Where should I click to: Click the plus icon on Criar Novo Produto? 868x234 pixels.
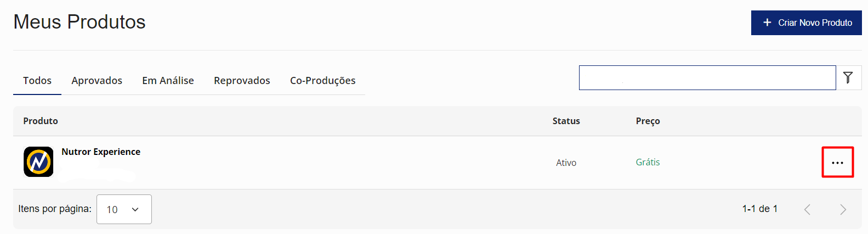tap(767, 23)
